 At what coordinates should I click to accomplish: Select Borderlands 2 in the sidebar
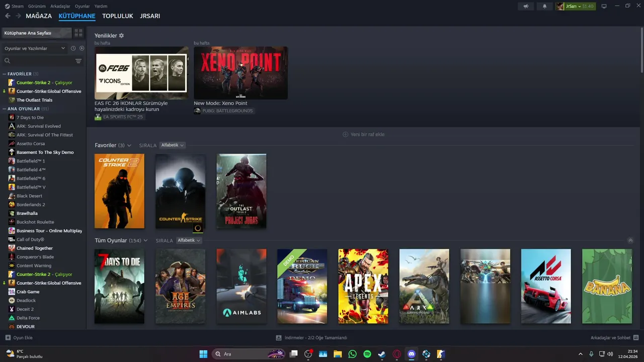[31, 205]
